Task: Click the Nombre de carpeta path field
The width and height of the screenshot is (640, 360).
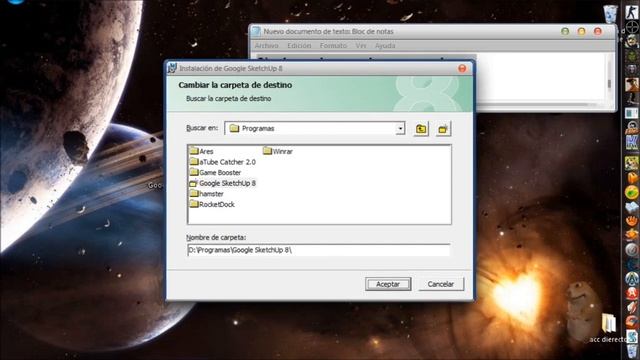Action: [x=318, y=250]
